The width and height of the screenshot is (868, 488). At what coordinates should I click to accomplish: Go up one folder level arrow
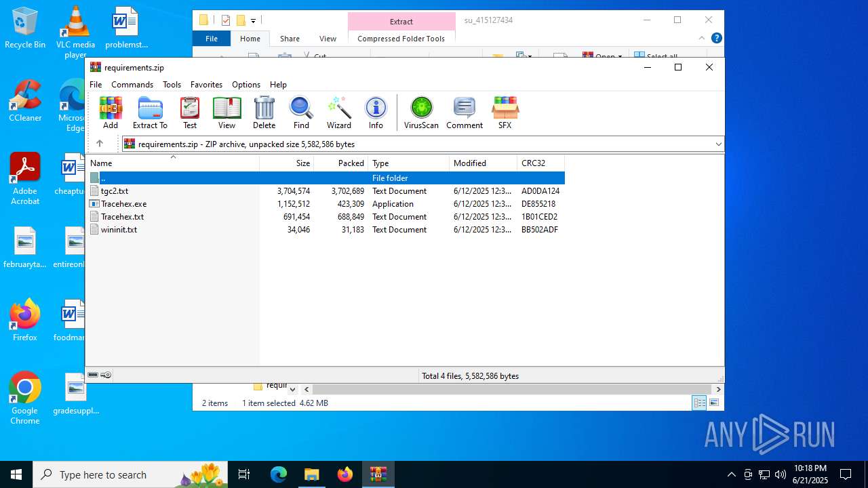coord(100,144)
